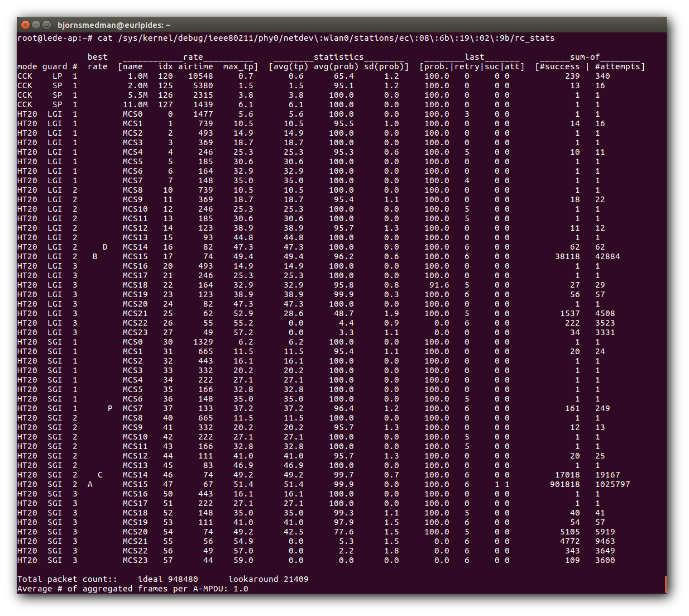
Task: Click lookaround count 21409
Action: click(x=296, y=579)
